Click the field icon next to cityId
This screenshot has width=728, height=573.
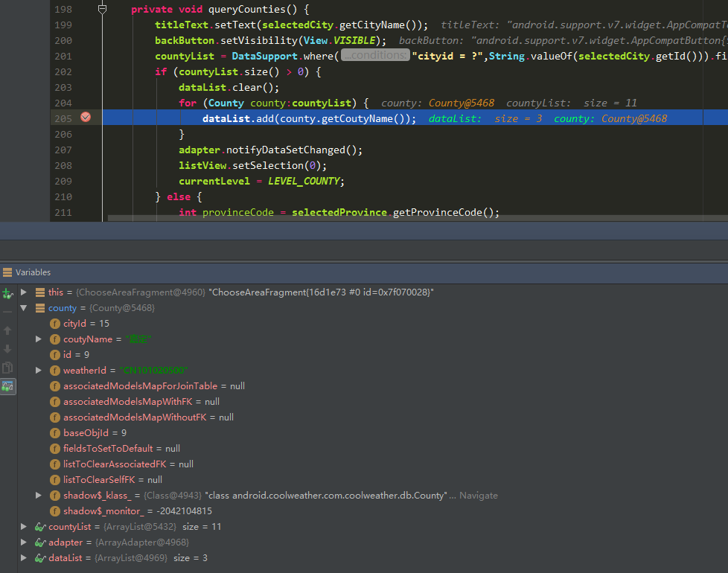tap(55, 324)
